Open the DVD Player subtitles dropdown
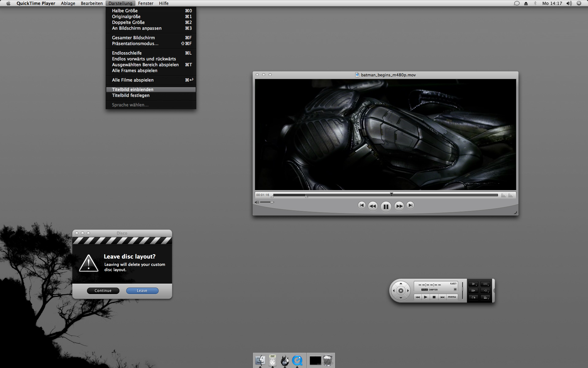Viewport: 588px width, 368px height. (x=485, y=284)
